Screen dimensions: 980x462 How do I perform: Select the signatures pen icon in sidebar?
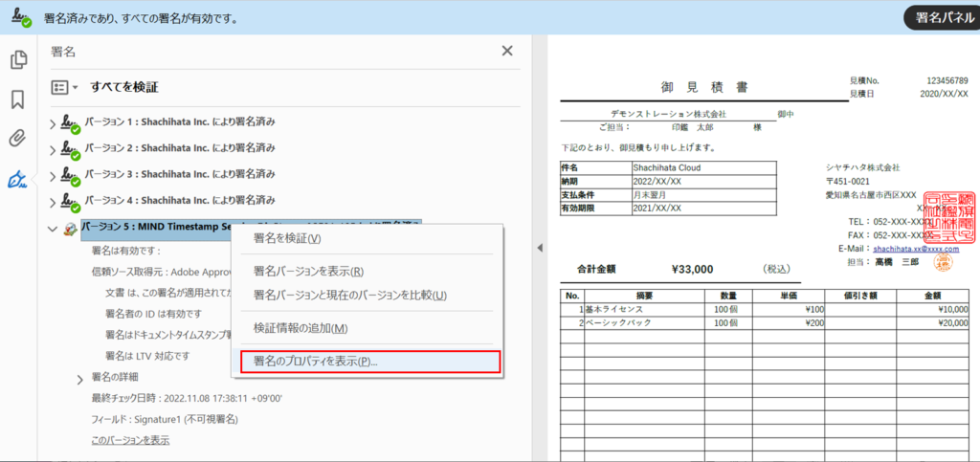(17, 180)
